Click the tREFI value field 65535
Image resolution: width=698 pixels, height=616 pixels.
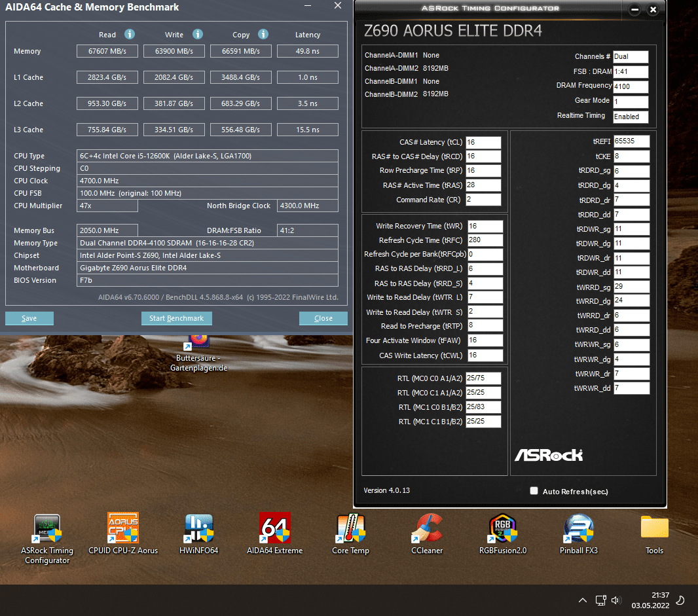(x=631, y=141)
